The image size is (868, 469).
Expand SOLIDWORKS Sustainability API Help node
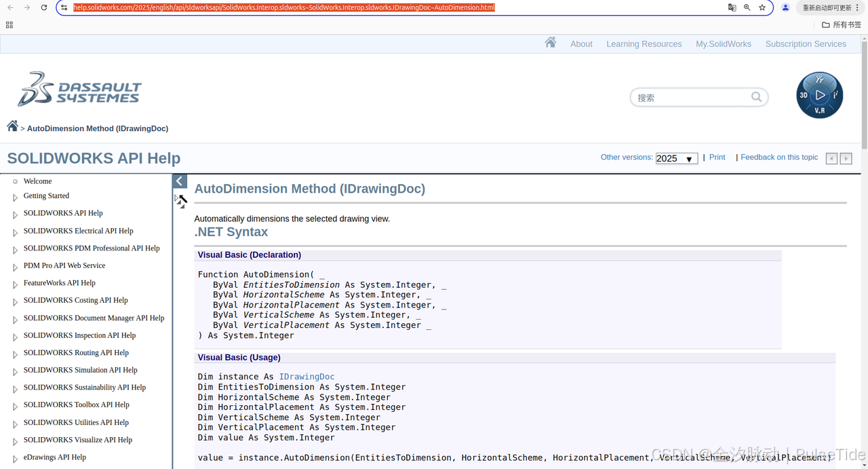click(x=15, y=390)
